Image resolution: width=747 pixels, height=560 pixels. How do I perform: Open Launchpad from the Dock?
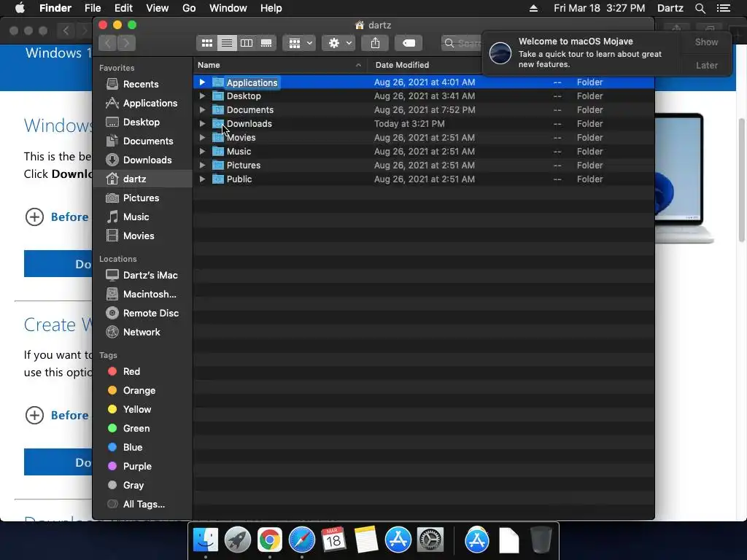tap(238, 540)
